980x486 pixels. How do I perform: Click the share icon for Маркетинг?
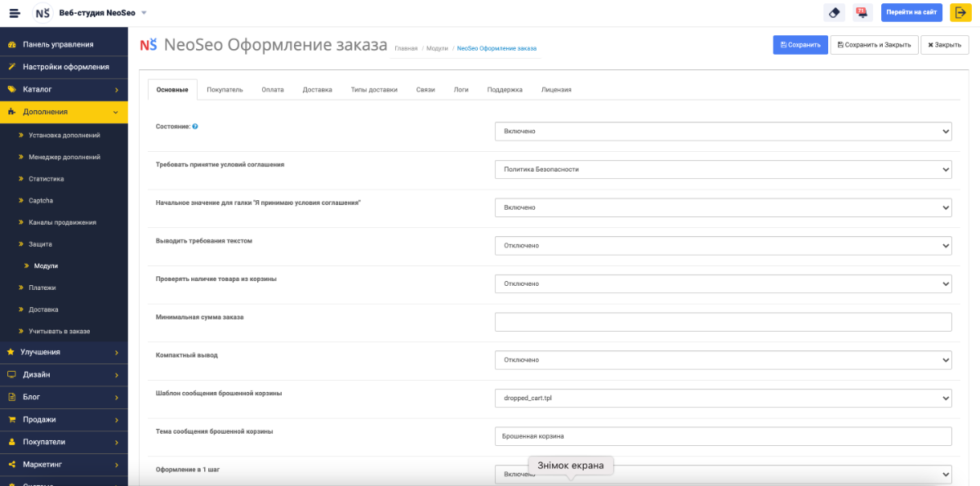pyautogui.click(x=11, y=465)
